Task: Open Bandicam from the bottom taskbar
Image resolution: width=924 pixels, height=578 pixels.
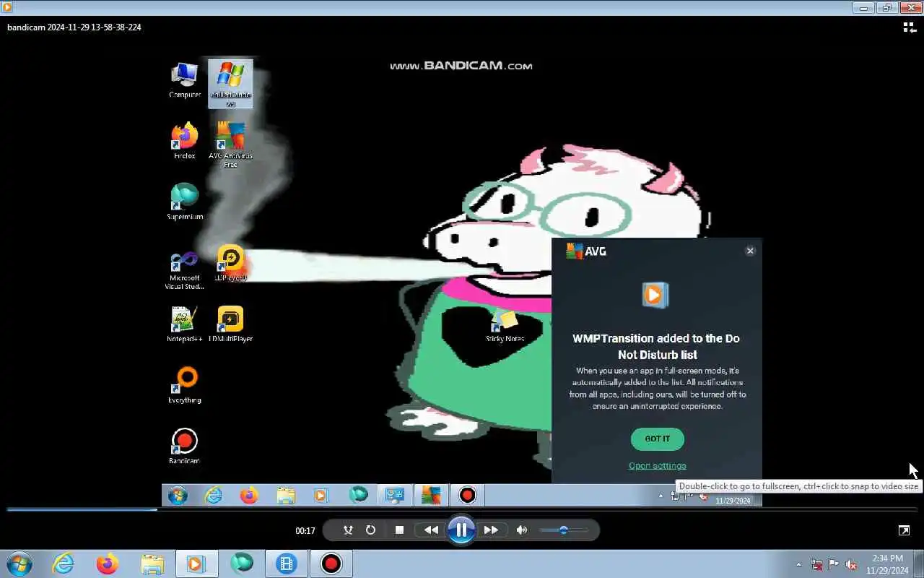Action: click(331, 564)
